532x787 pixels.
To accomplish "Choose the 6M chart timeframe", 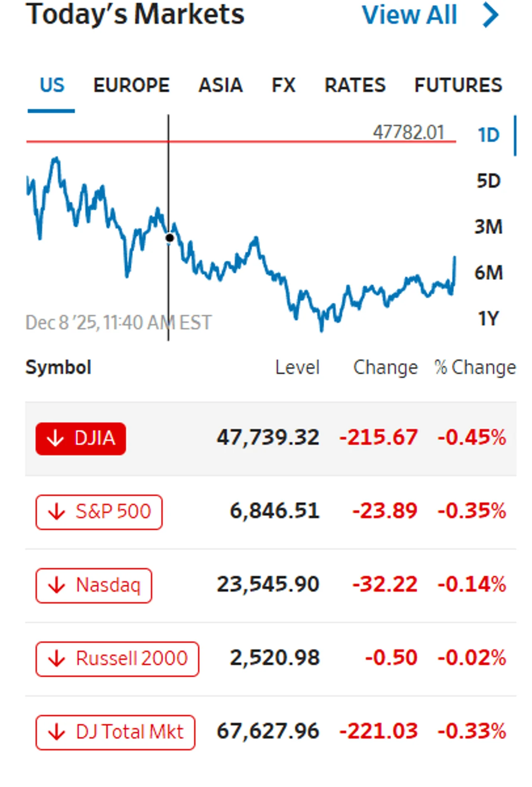I will (x=488, y=273).
